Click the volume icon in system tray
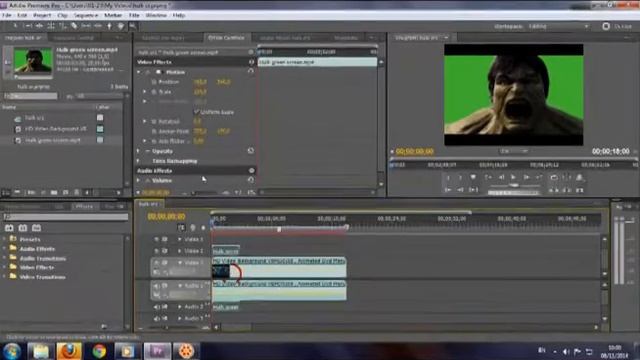The height and width of the screenshot is (360, 640). [x=566, y=351]
